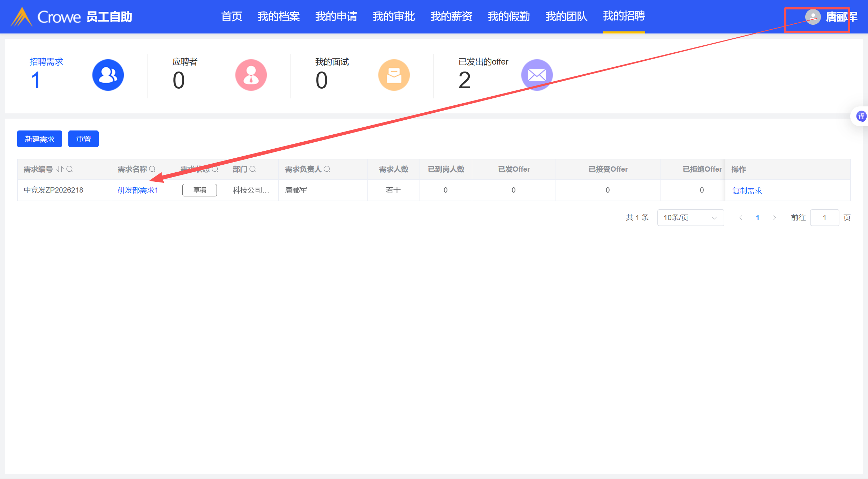Click the pink applicants person icon

(251, 75)
